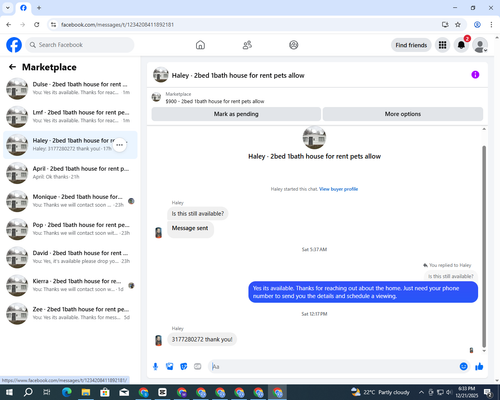
Task: Open the David conversation
Action: [x=70, y=257]
